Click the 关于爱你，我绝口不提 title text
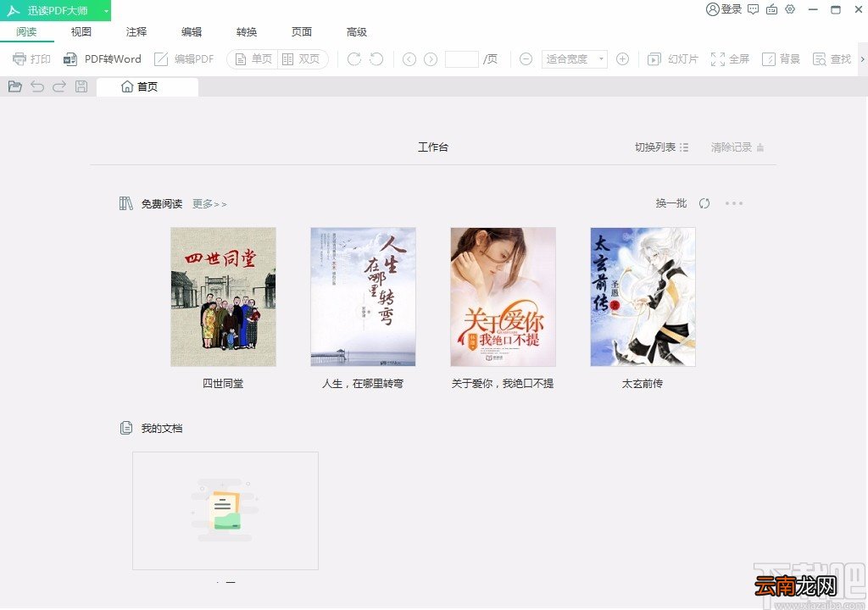Image resolution: width=868 pixels, height=610 pixels. coord(503,384)
